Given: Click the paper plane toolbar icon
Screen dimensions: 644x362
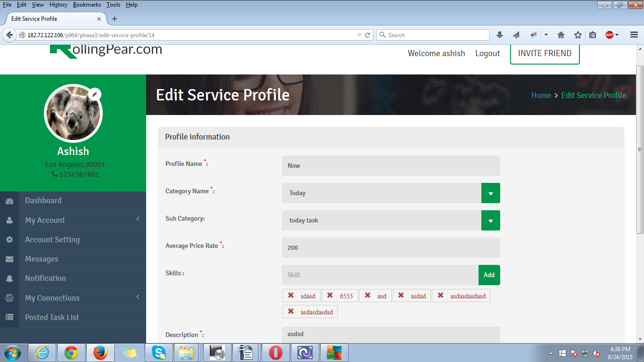Looking at the screenshot, I should (x=516, y=35).
